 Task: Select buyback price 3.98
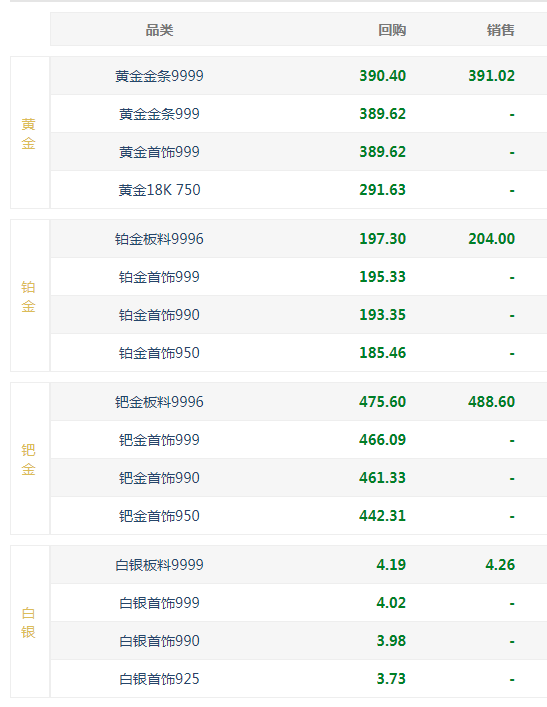coord(391,641)
